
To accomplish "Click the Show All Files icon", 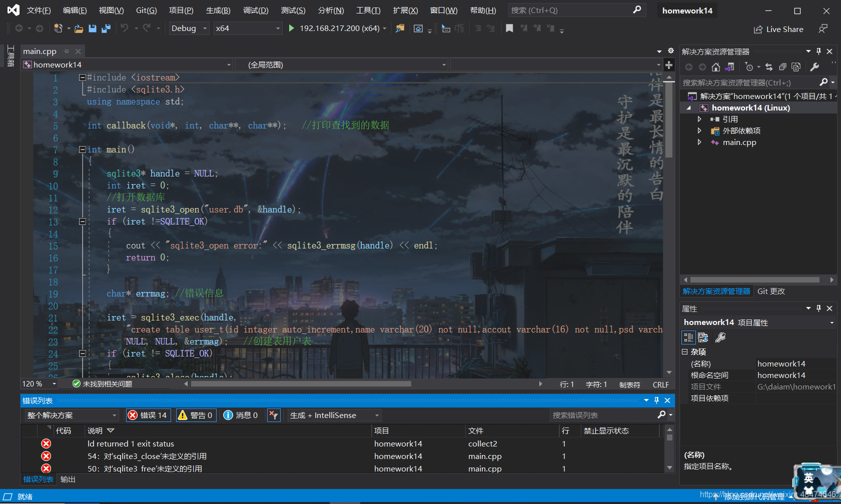I will [x=796, y=67].
